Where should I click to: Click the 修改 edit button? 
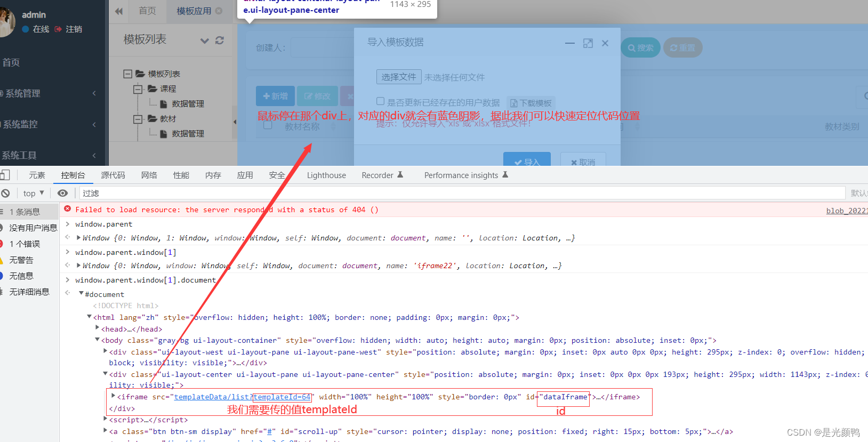[x=317, y=96]
